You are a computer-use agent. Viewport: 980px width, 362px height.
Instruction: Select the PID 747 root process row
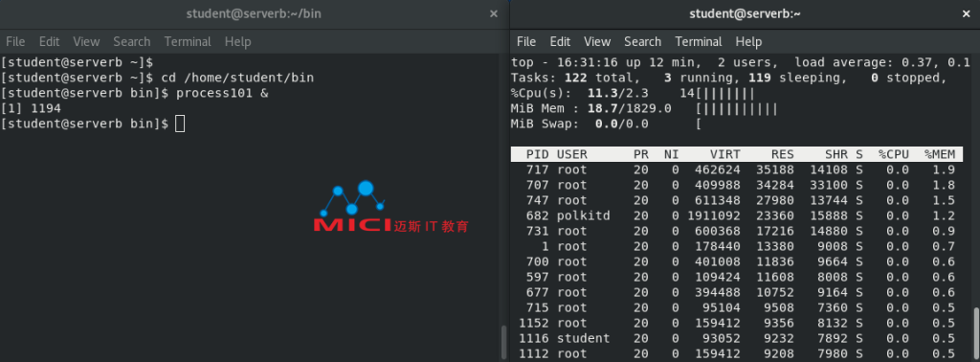[737, 200]
